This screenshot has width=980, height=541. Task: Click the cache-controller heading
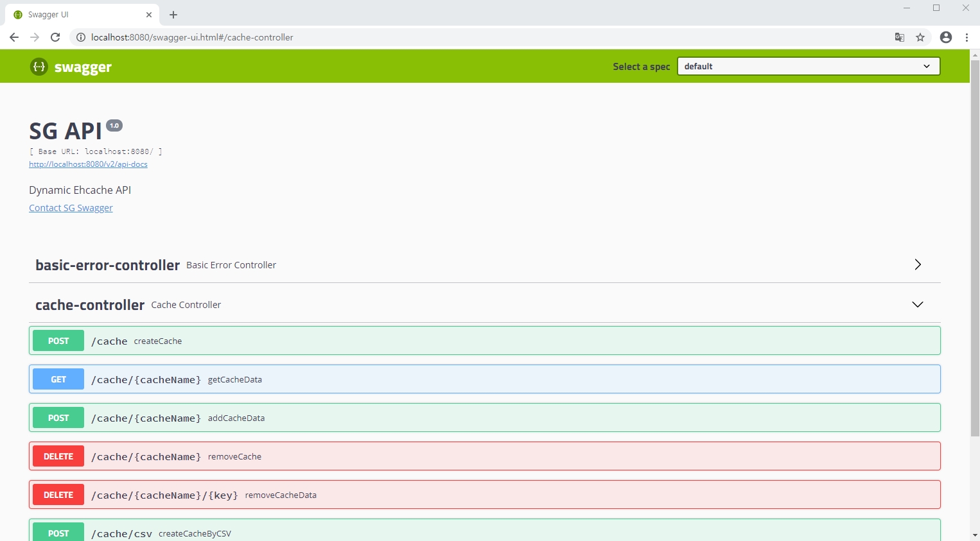[x=90, y=305]
